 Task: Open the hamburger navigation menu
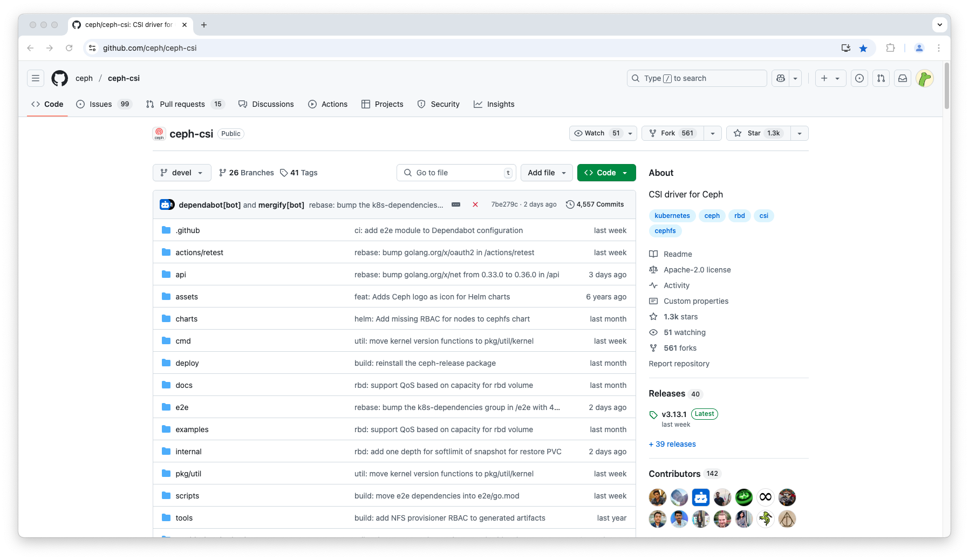click(x=36, y=78)
